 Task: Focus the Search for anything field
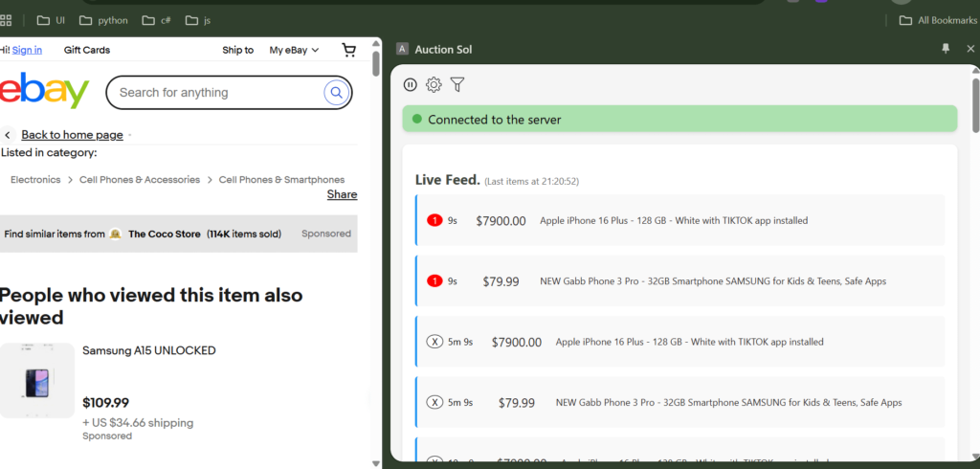click(x=215, y=93)
